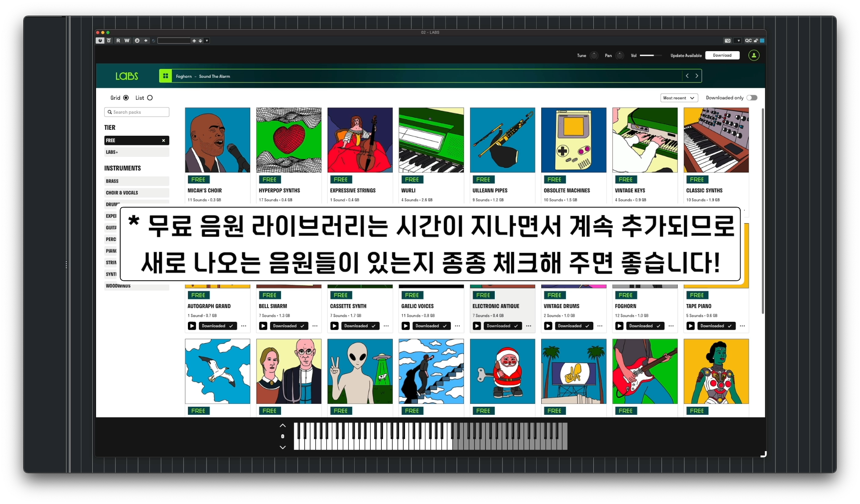Click the green grid browser icon
Screen dimensions: 860x504
165,76
